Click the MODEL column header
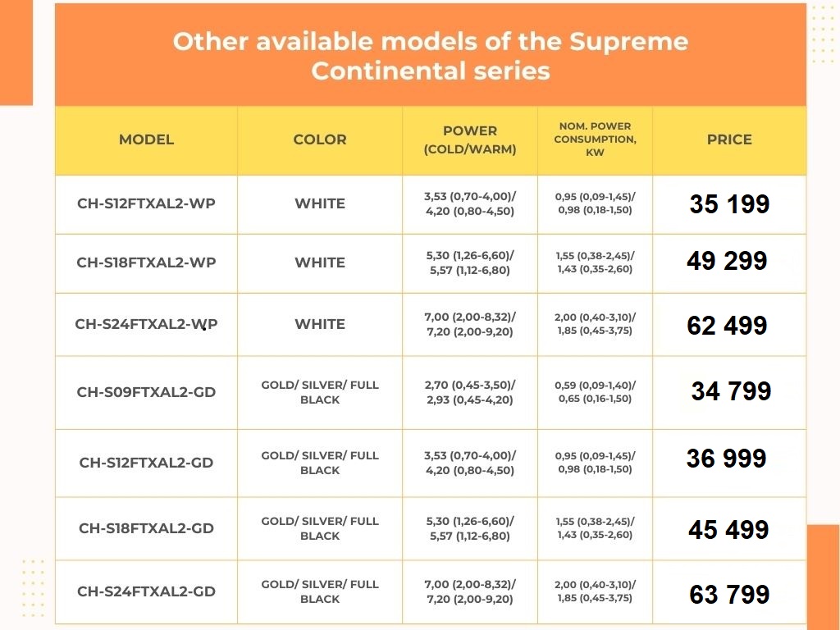Image resolution: width=840 pixels, height=630 pixels. (146, 139)
